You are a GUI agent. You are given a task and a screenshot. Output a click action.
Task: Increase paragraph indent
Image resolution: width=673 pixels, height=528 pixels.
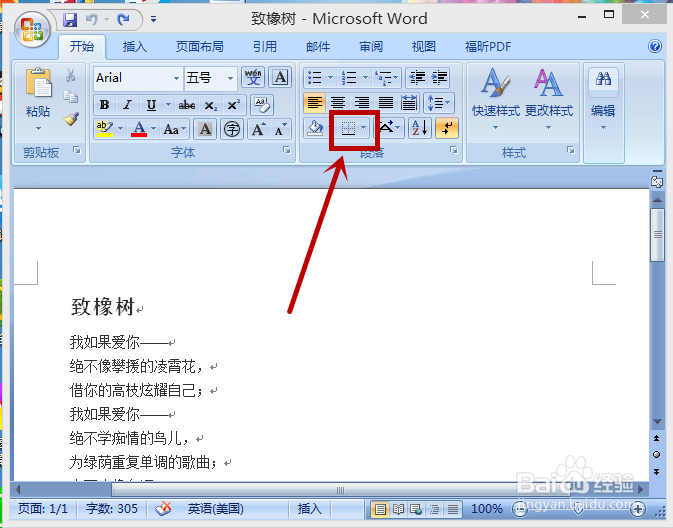point(440,78)
